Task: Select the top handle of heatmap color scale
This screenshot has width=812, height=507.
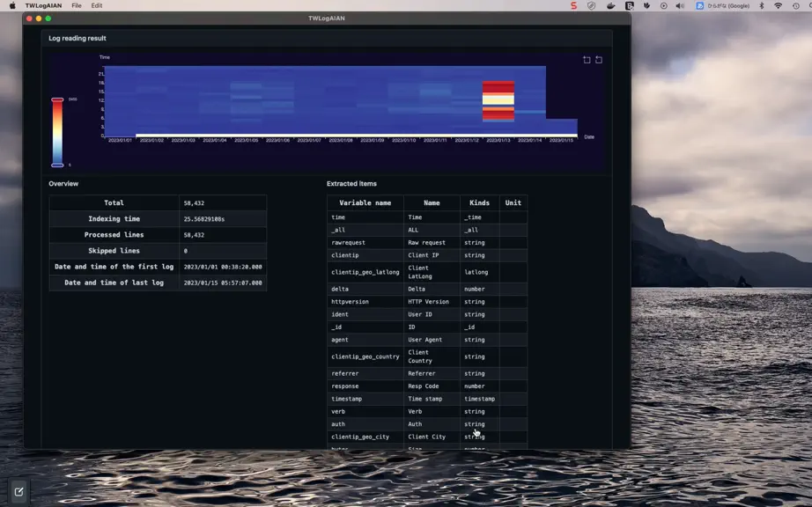Action: (x=57, y=99)
